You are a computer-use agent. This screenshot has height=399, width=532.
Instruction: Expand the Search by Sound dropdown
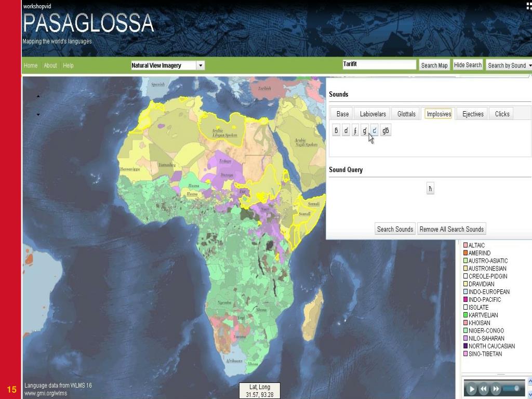509,65
